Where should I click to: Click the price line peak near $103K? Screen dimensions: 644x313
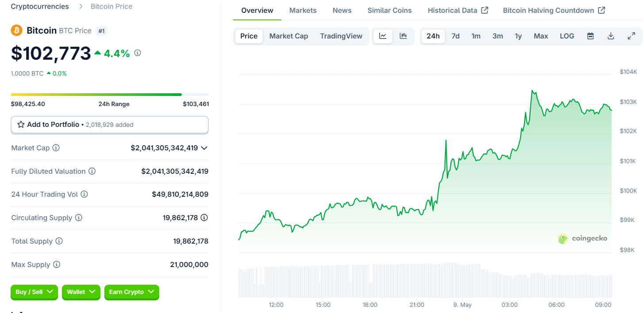[533, 91]
